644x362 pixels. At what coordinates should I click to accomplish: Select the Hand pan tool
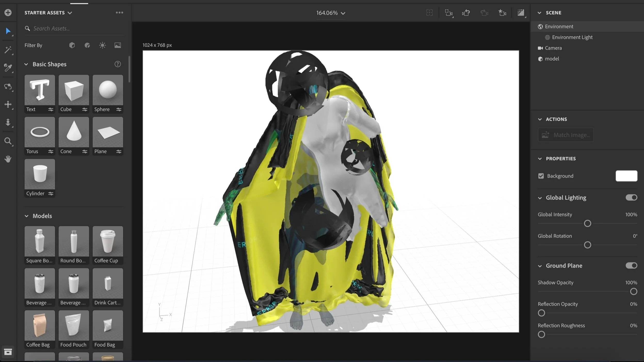[x=8, y=159]
